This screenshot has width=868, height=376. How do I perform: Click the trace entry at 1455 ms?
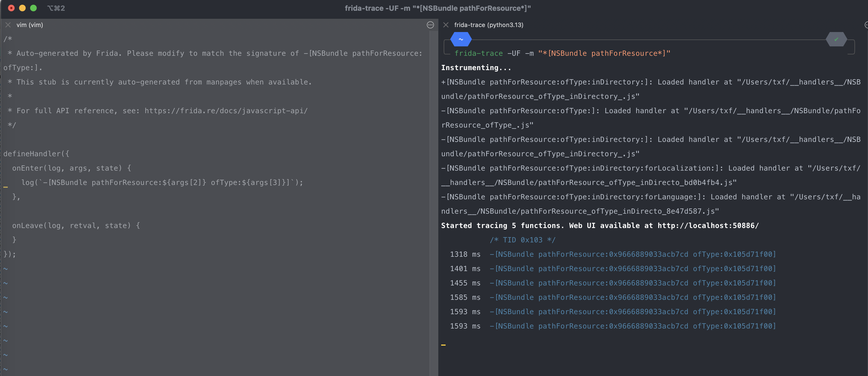pos(613,283)
